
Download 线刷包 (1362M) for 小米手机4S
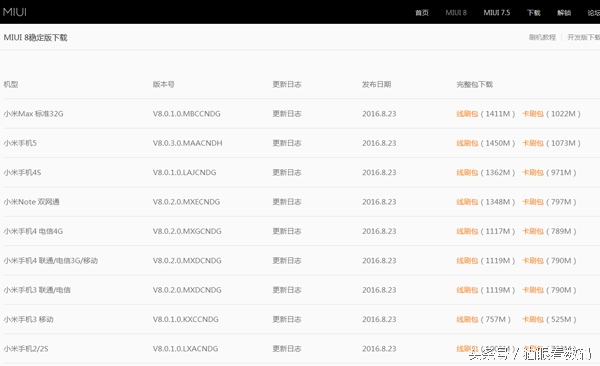coord(467,173)
